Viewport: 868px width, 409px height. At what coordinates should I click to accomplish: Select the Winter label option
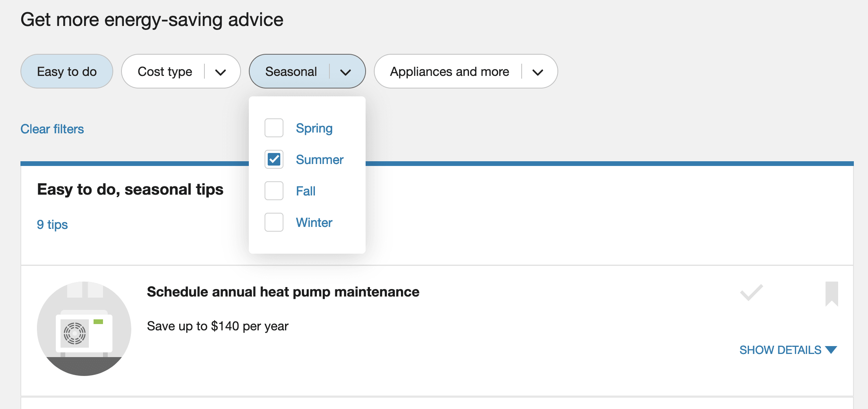(x=314, y=223)
